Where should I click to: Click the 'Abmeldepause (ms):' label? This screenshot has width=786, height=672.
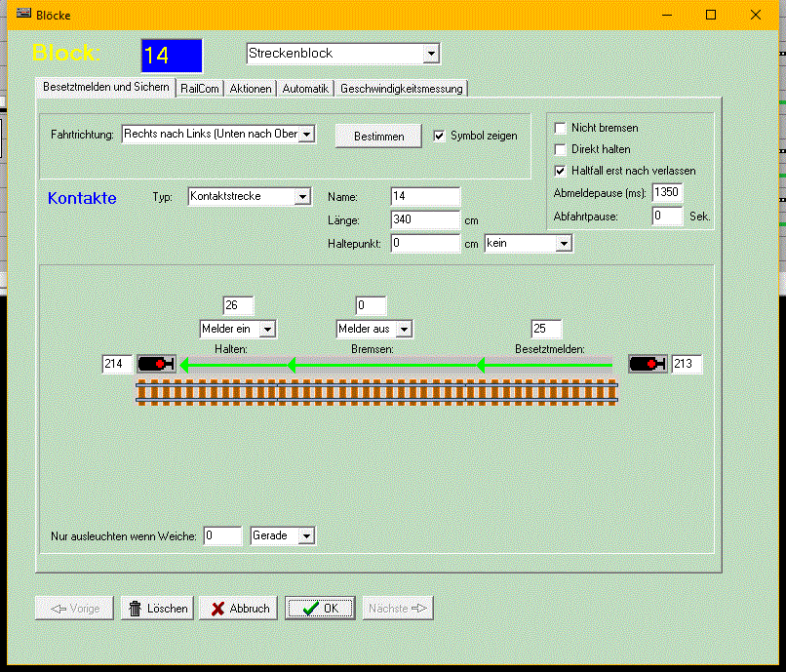(x=600, y=193)
